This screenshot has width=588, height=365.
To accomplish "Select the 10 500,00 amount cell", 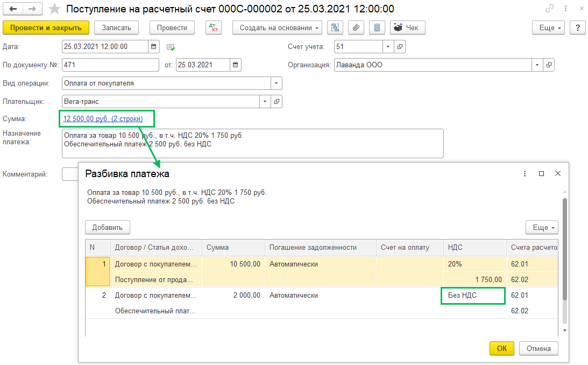I will click(x=233, y=264).
